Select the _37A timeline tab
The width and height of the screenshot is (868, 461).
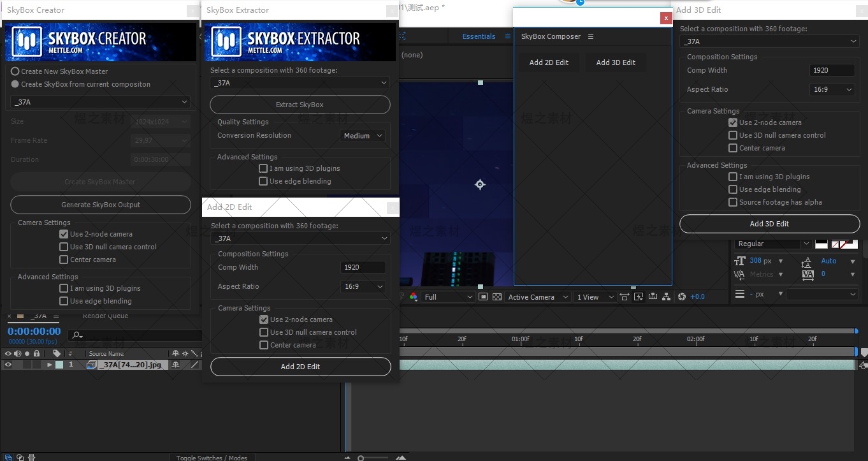pyautogui.click(x=39, y=316)
